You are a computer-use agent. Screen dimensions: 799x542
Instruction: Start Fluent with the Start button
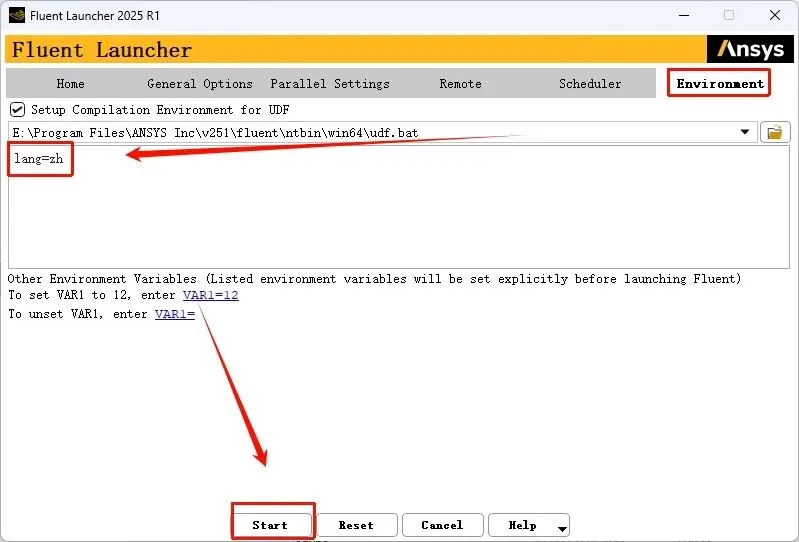(271, 525)
